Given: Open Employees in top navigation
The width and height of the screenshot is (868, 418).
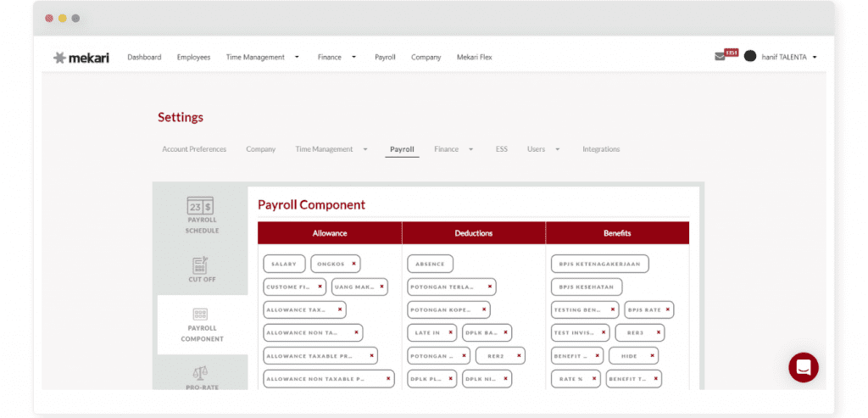Looking at the screenshot, I should click(x=194, y=57).
